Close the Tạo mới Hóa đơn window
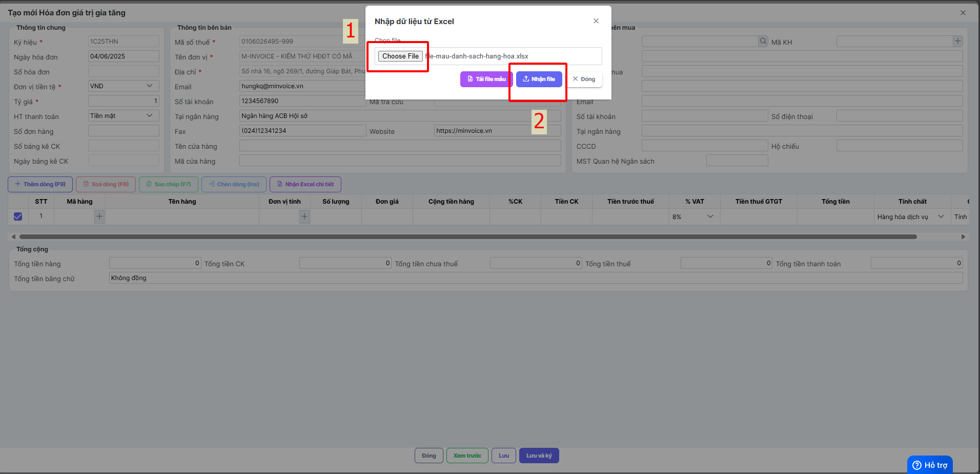This screenshot has height=474, width=980. (963, 13)
